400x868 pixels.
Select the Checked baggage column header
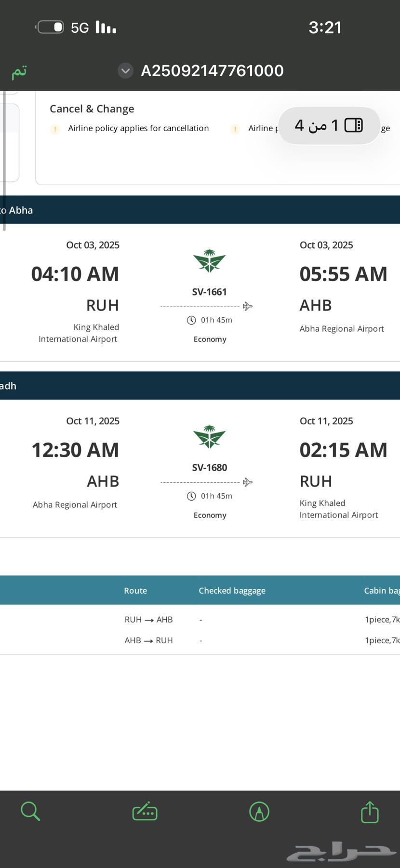(x=232, y=591)
